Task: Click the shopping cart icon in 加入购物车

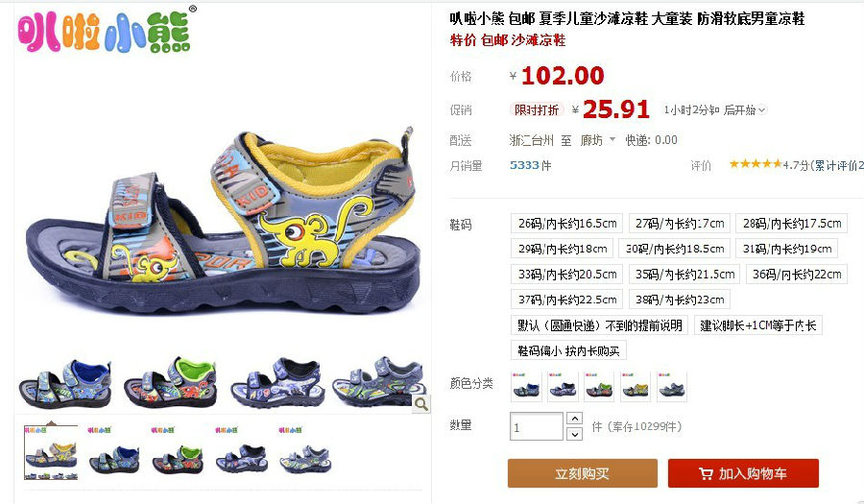Action: coord(706,473)
